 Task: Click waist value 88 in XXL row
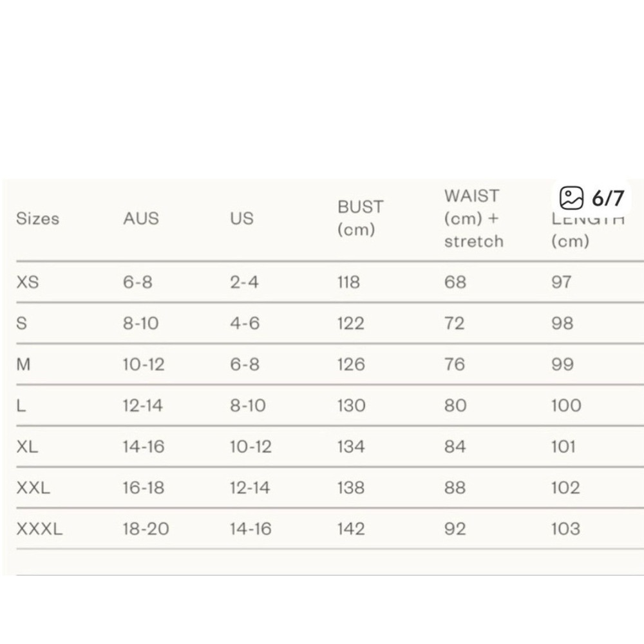point(455,488)
